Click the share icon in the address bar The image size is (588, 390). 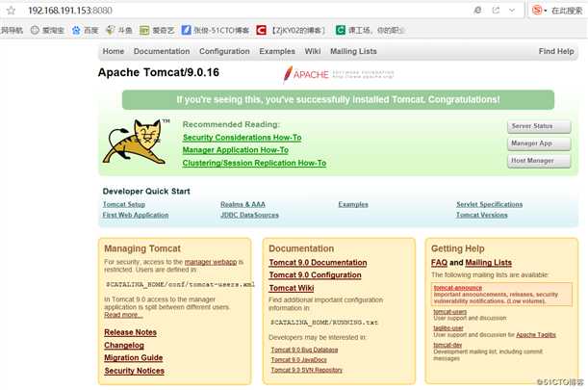click(x=496, y=11)
